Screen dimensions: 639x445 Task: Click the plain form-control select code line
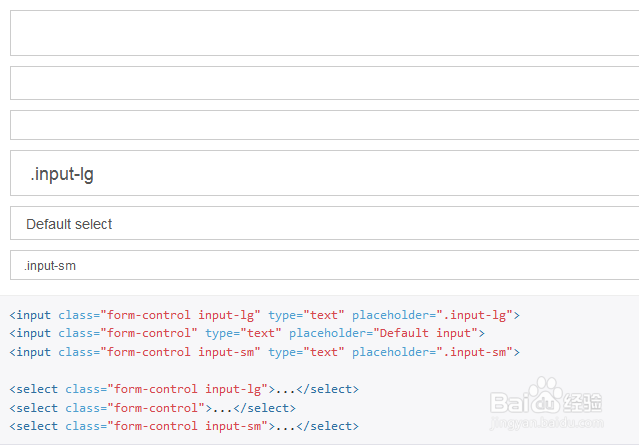tap(152, 408)
